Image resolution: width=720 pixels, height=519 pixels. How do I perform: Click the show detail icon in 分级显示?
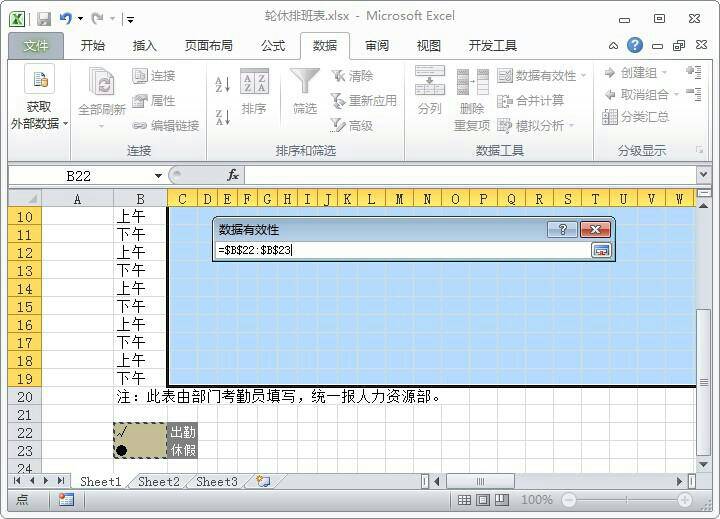point(693,72)
